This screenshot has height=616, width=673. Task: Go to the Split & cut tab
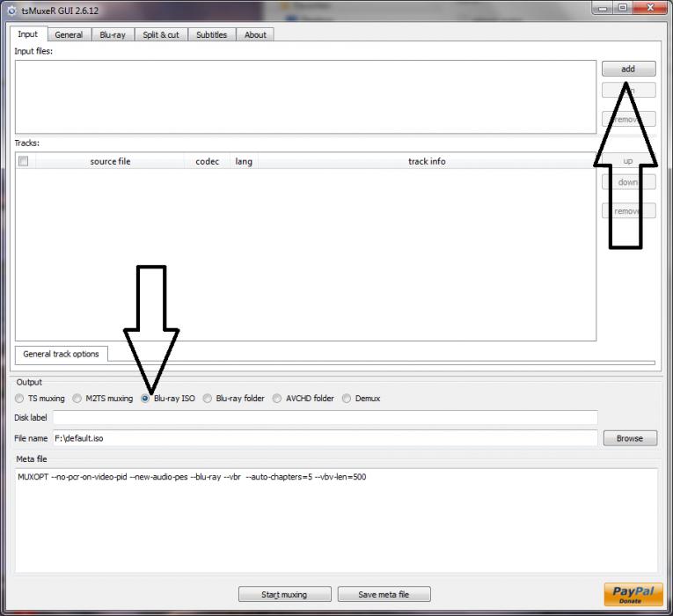[x=161, y=35]
